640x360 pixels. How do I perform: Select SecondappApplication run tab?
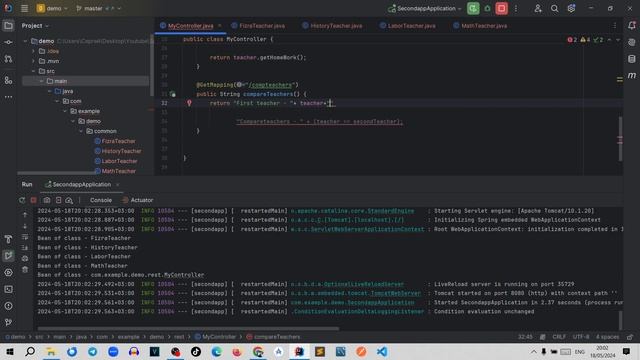(x=82, y=184)
